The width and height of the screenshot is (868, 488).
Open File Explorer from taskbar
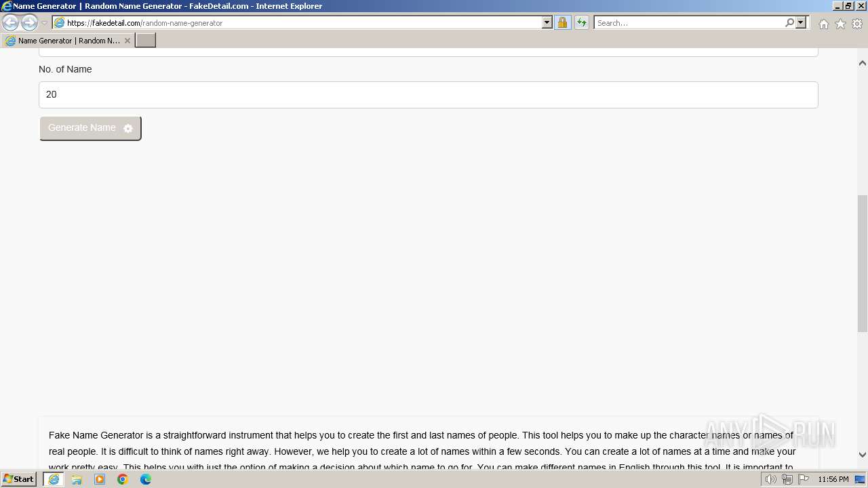point(77,479)
